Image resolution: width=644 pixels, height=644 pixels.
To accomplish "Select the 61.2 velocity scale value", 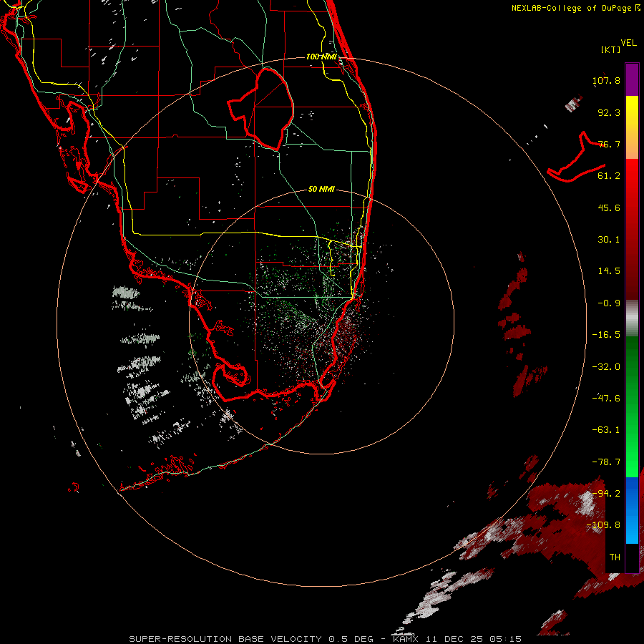I will click(x=609, y=176).
